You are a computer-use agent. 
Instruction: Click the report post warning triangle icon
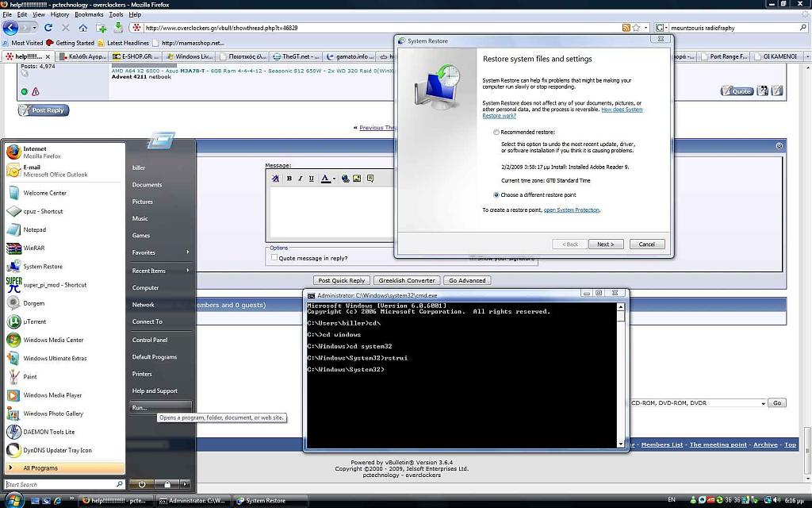[x=35, y=92]
